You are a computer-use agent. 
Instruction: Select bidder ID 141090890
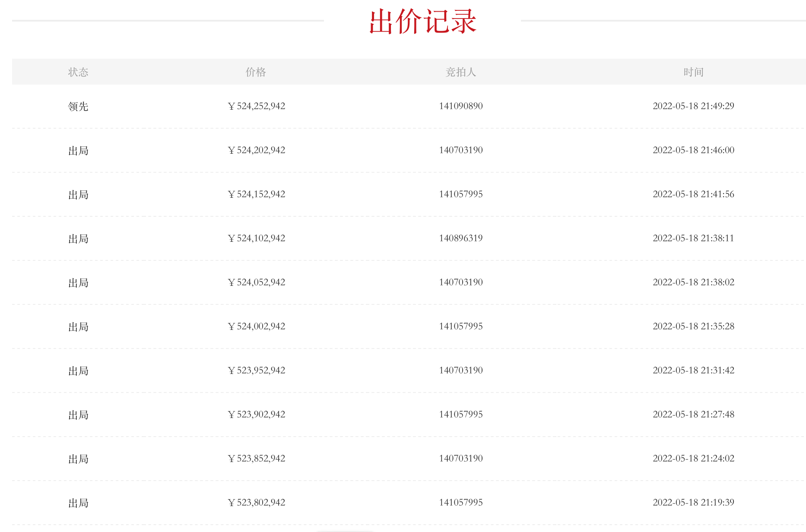coord(460,106)
